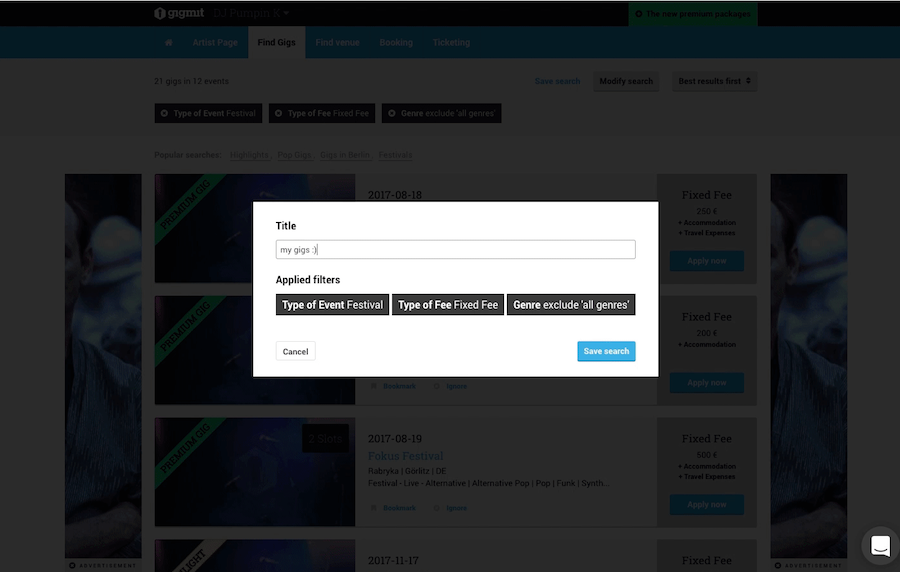The image size is (900, 572).
Task: Open the Gigs in Berlin popular search
Action: (345, 155)
